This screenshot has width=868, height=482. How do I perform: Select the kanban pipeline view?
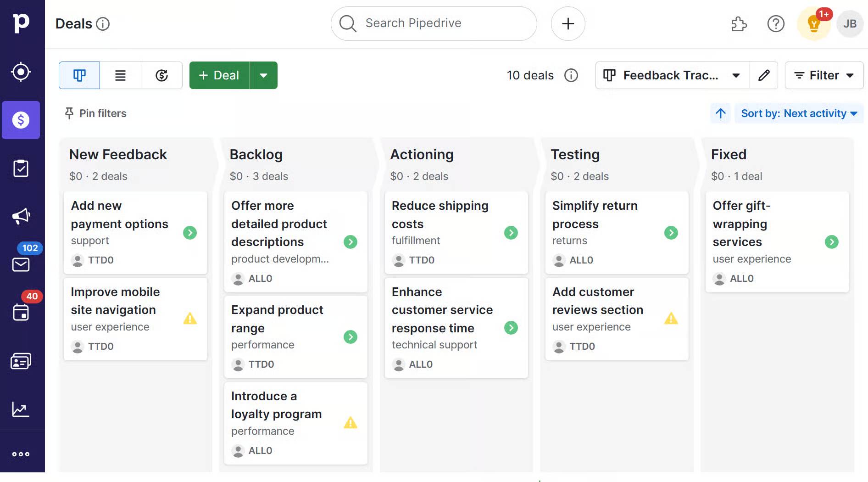(x=79, y=75)
